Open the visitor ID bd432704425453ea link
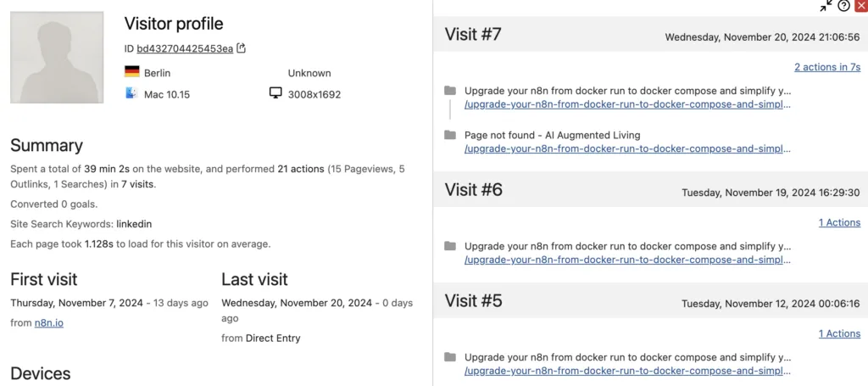The height and width of the screenshot is (386, 868). [x=185, y=48]
